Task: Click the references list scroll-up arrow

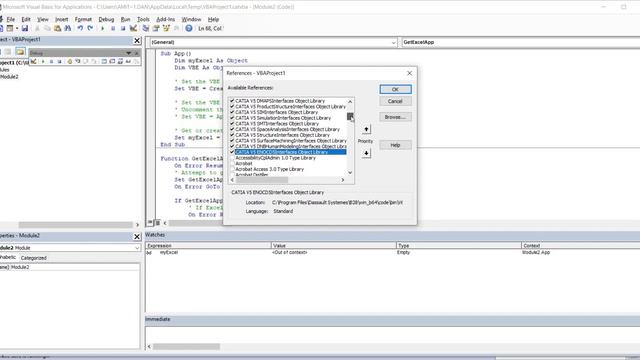Action: coord(350,101)
